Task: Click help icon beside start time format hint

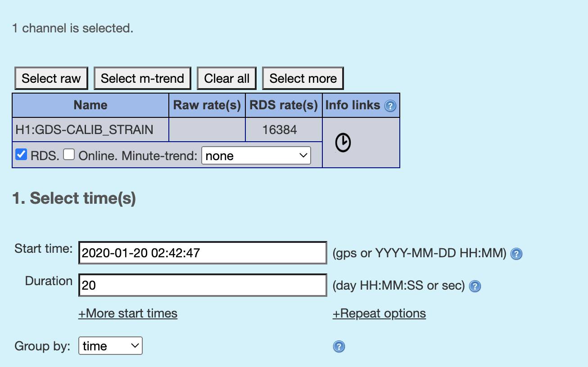Action: pyautogui.click(x=517, y=254)
